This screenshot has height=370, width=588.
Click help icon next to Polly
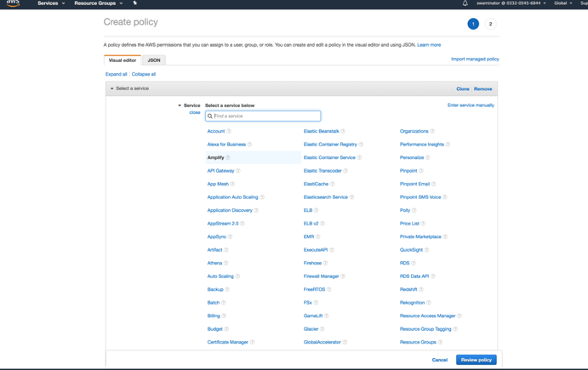coord(414,210)
